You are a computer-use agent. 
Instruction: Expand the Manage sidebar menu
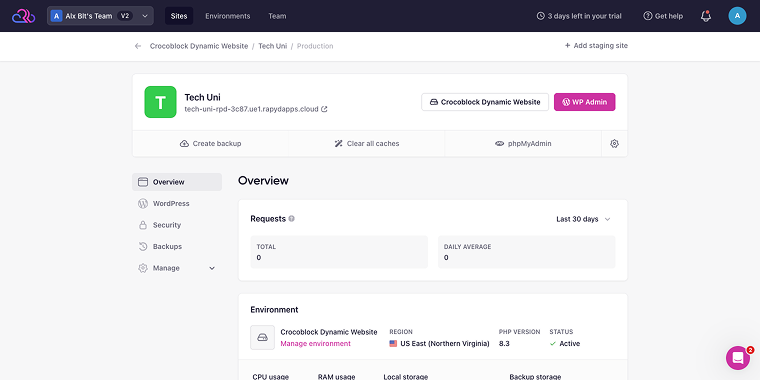tap(177, 268)
